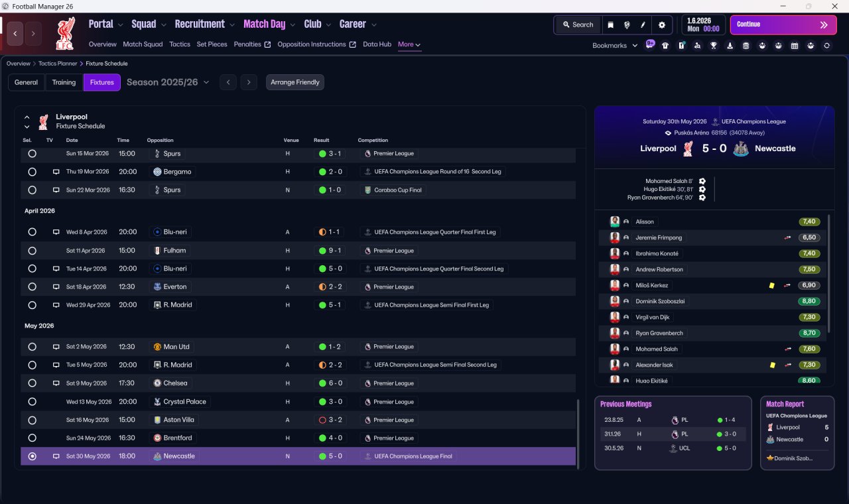This screenshot has width=849, height=504.
Task: Switch to the Training tab
Action: click(x=64, y=82)
